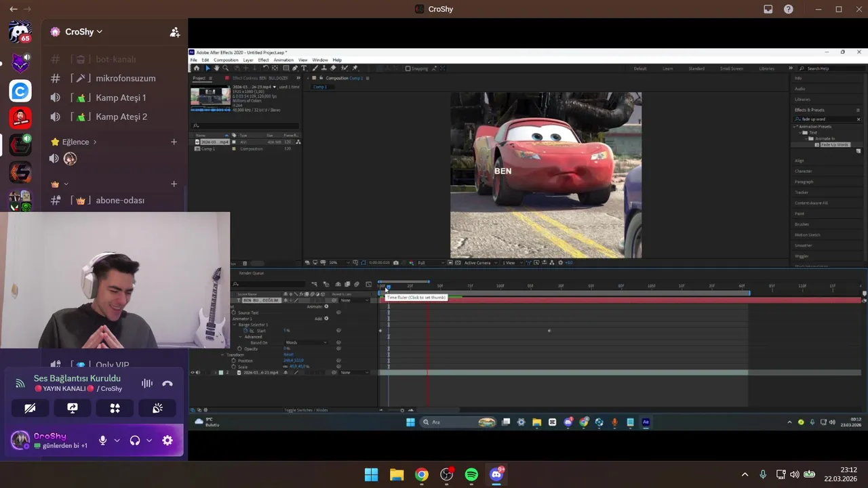This screenshot has height=488, width=868.
Task: Click the Ses Bağlantısı Kuruldu status text
Action: tap(77, 378)
